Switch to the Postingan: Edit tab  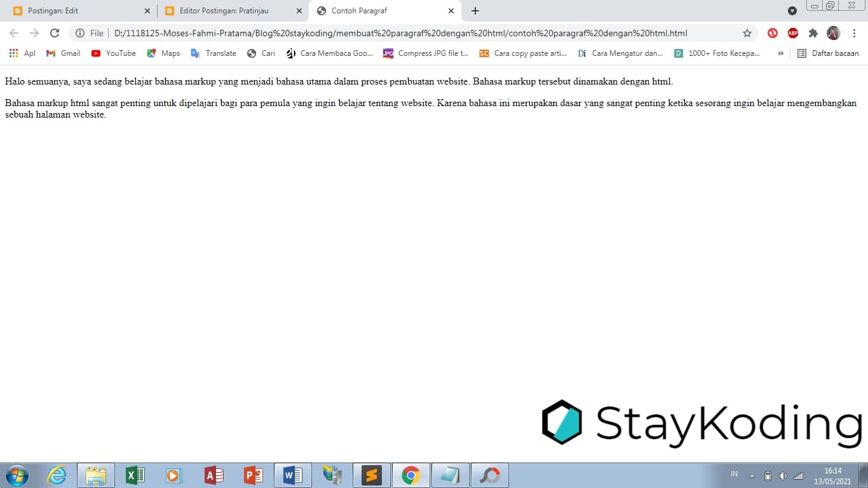(x=76, y=10)
